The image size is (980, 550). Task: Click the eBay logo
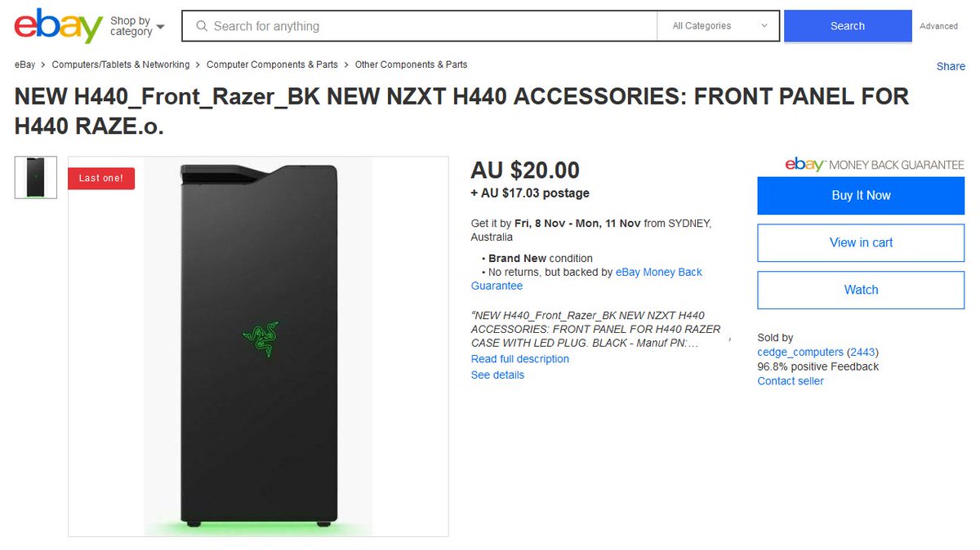tap(58, 26)
